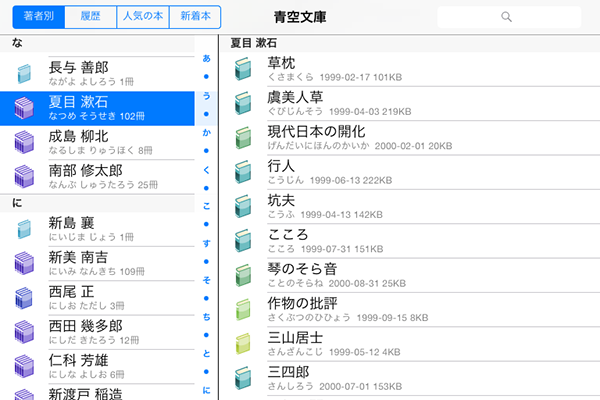The height and width of the screenshot is (400, 600).
Task: Click the book stack icon for 新美 南吉
Action: pyautogui.click(x=24, y=263)
